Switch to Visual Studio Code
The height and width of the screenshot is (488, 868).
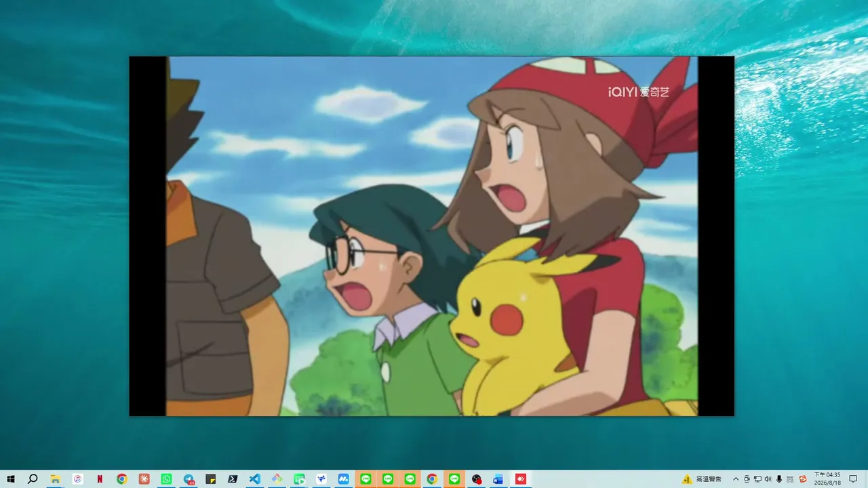click(x=254, y=479)
